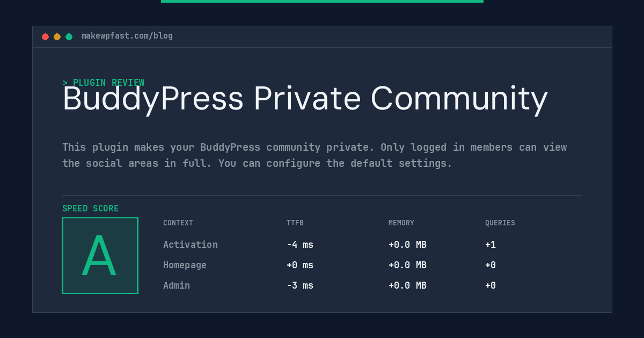
Task: Click the green window dot
Action: tap(69, 36)
